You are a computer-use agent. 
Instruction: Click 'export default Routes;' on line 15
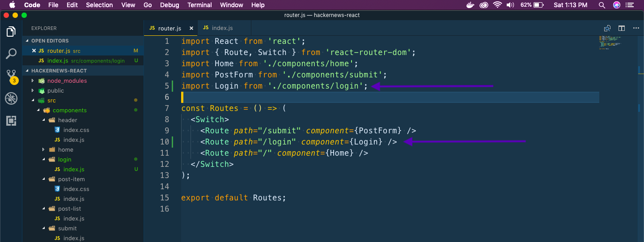pos(233,198)
